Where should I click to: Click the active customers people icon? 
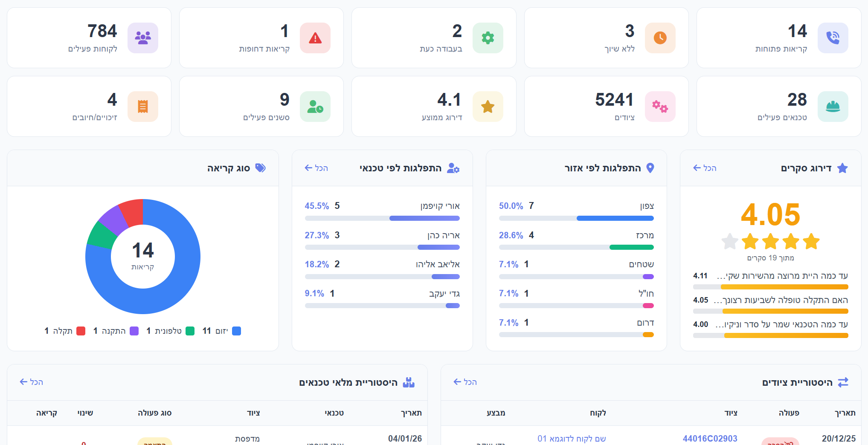(x=142, y=38)
